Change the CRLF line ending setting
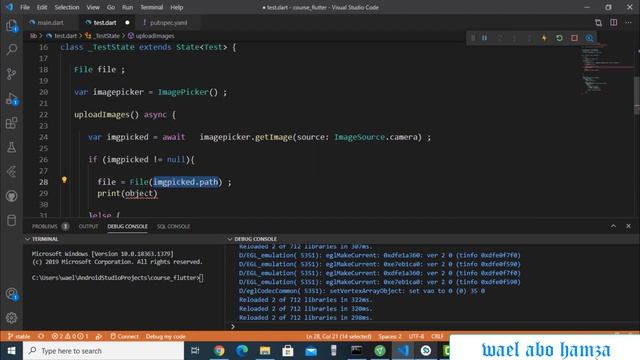640x360 pixels. tap(437, 336)
